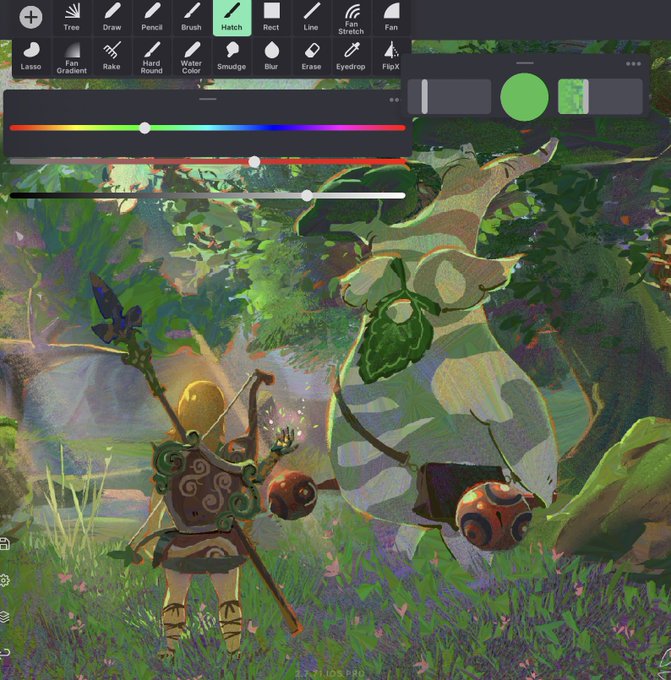The height and width of the screenshot is (680, 671).
Task: Open the brush panel three-dot menu
Action: pyautogui.click(x=633, y=64)
